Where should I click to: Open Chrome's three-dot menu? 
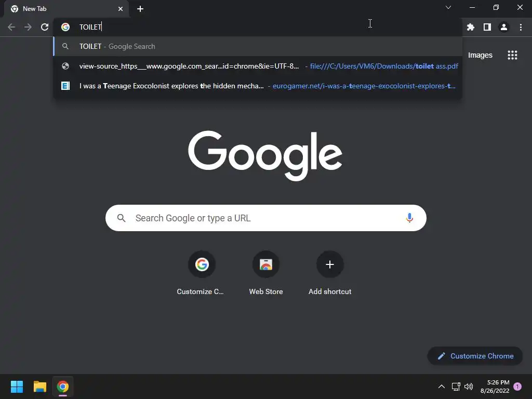(x=521, y=27)
